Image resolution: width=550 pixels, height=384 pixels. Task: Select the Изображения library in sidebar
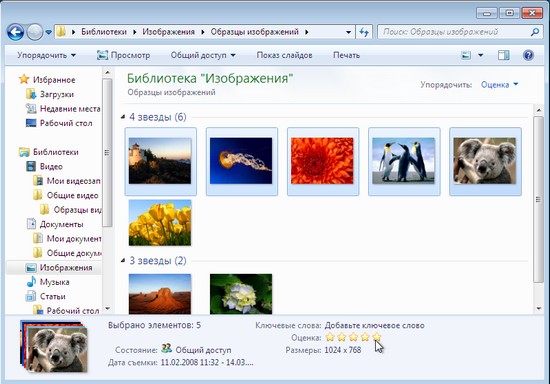(59, 268)
